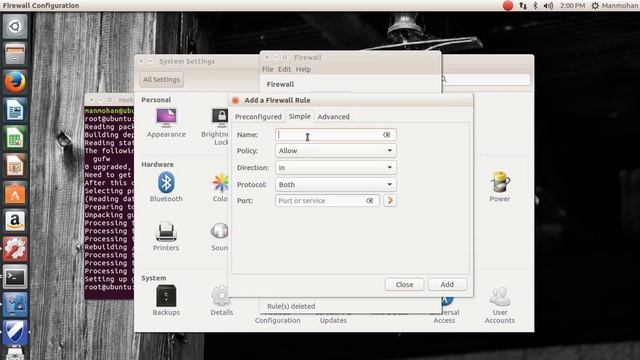Click the recording red indicator in top panel
Screen dimensions: 640x360
point(508,6)
